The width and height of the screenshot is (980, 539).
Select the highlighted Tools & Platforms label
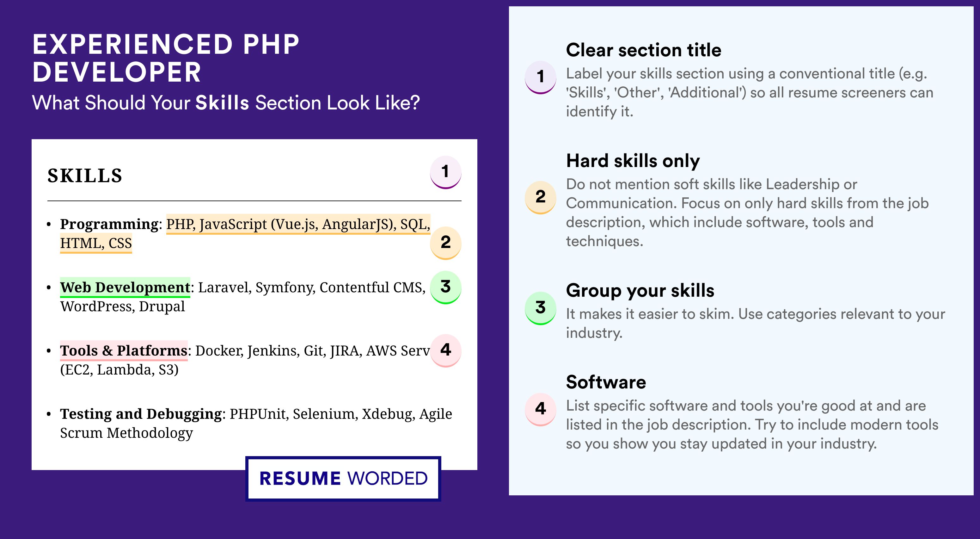click(124, 350)
